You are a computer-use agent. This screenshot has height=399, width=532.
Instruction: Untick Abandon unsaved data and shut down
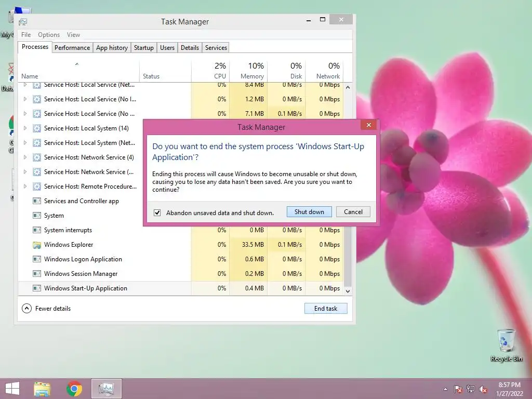point(157,212)
